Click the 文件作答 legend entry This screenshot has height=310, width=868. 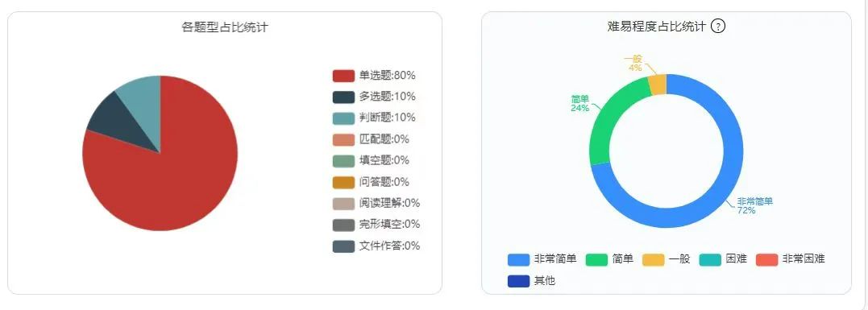tap(376, 246)
